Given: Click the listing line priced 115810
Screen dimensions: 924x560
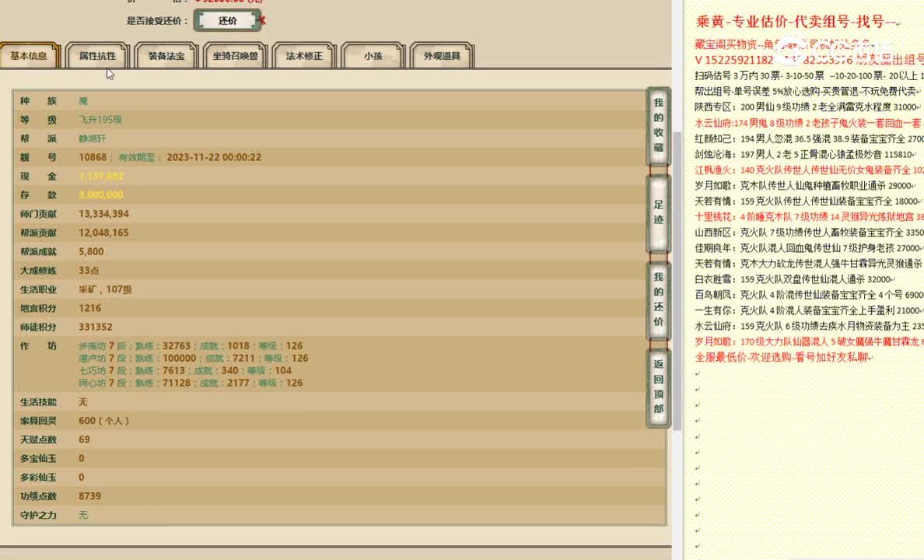Looking at the screenshot, I should [806, 155].
